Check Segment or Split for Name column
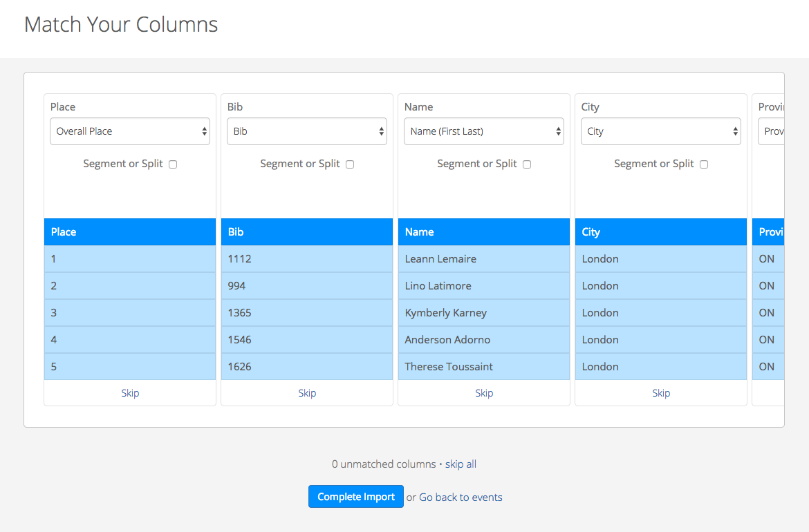Image resolution: width=809 pixels, height=532 pixels. point(527,164)
